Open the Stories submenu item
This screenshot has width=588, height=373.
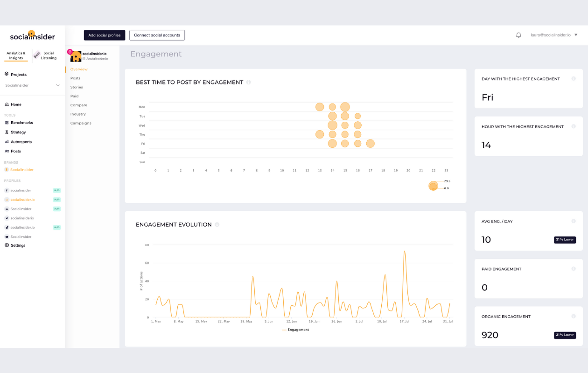coord(77,87)
